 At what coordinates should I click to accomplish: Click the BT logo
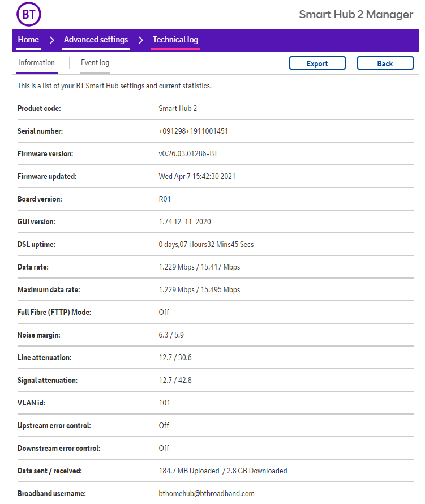pyautogui.click(x=28, y=14)
